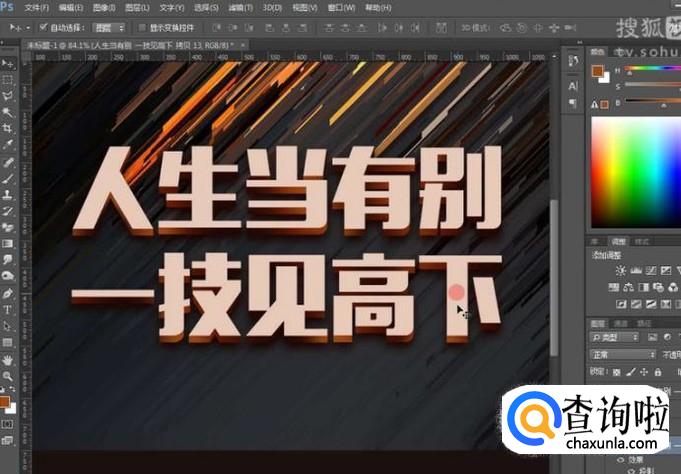The height and width of the screenshot is (474, 681).
Task: Select the Clone Stamp tool
Action: click(x=7, y=195)
